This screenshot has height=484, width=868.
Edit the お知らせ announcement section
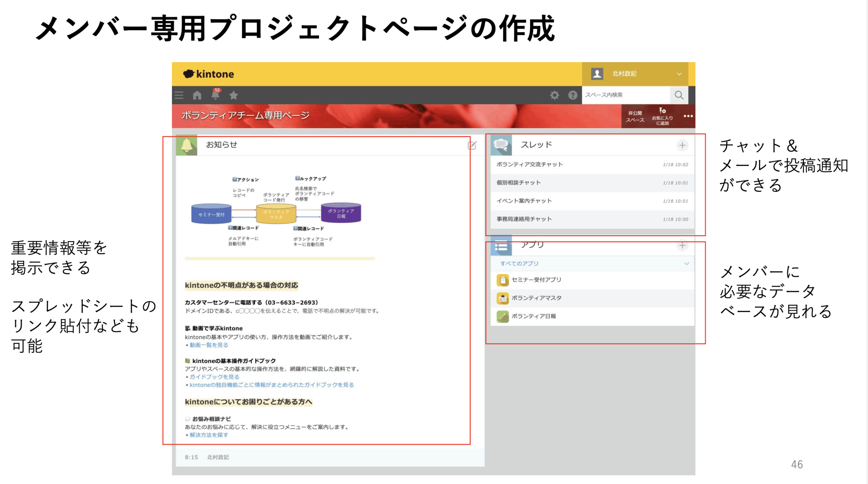[472, 145]
